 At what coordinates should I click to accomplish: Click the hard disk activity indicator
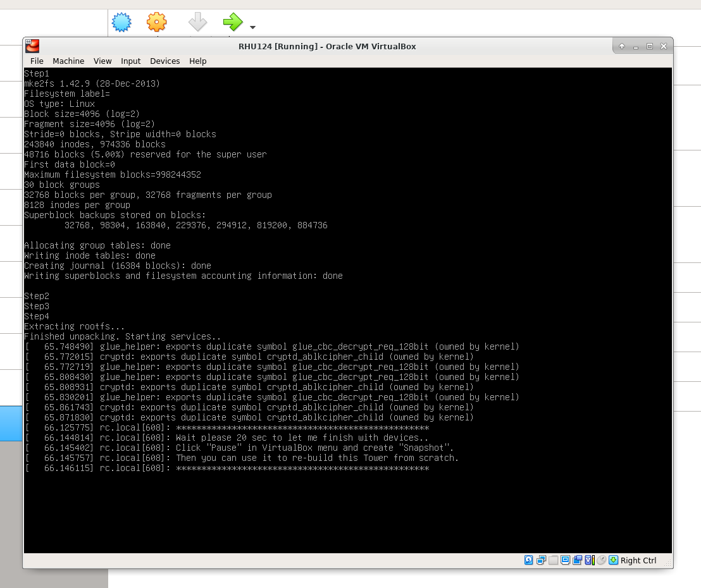[528, 560]
